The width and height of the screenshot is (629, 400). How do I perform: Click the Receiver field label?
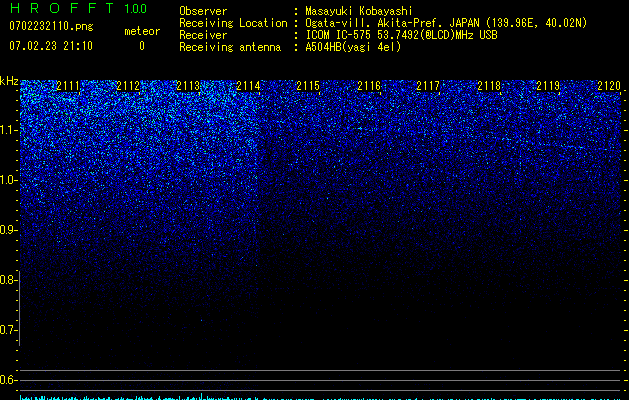(203, 35)
